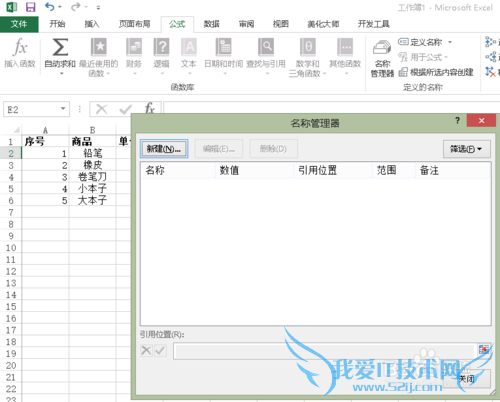
Task: Click the dialog help question mark
Action: click(457, 120)
